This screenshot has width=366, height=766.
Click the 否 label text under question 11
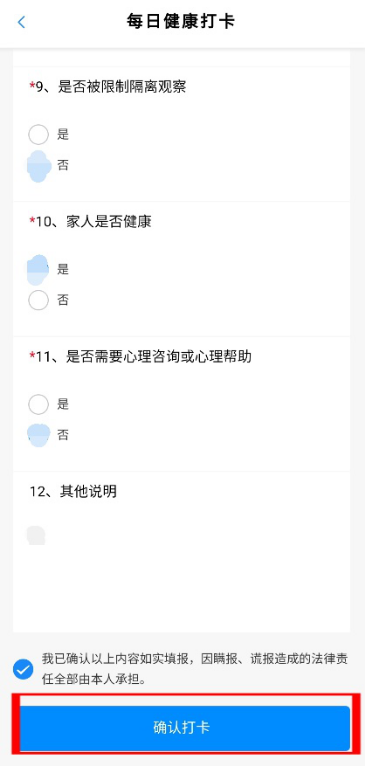pos(63,435)
